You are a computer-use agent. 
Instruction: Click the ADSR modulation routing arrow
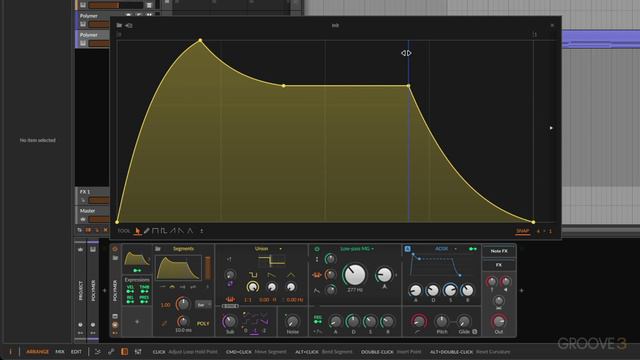[x=473, y=249]
